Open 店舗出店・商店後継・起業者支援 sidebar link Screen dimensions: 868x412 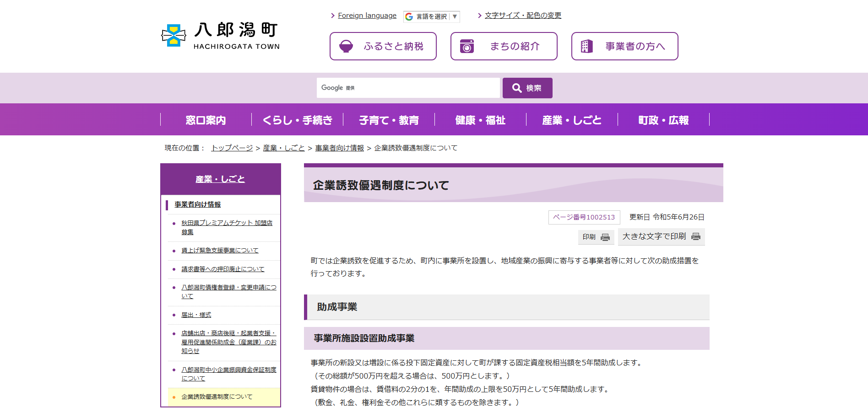pos(229,342)
